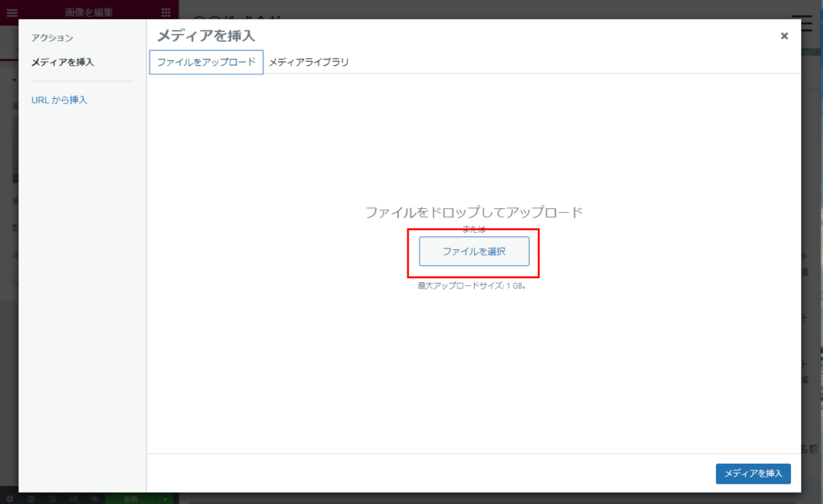Close the メディアを挿入 dialog
Screen dimensions: 823x504
[784, 36]
